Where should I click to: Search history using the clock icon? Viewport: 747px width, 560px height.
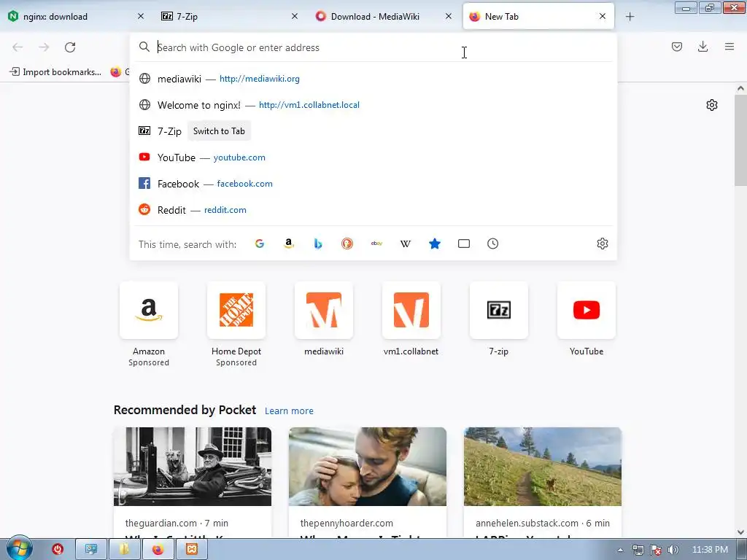point(492,244)
